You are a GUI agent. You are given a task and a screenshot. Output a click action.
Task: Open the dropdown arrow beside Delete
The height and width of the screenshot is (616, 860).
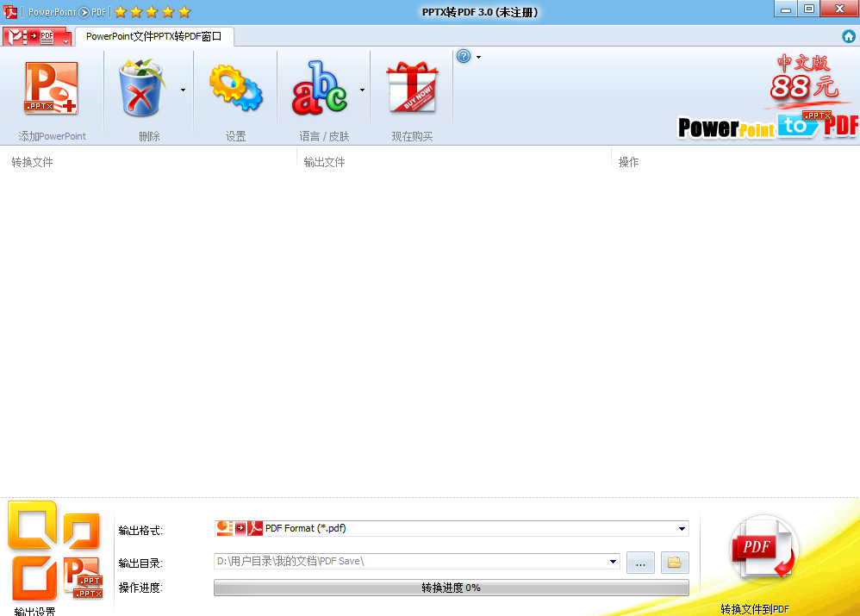click(x=184, y=90)
